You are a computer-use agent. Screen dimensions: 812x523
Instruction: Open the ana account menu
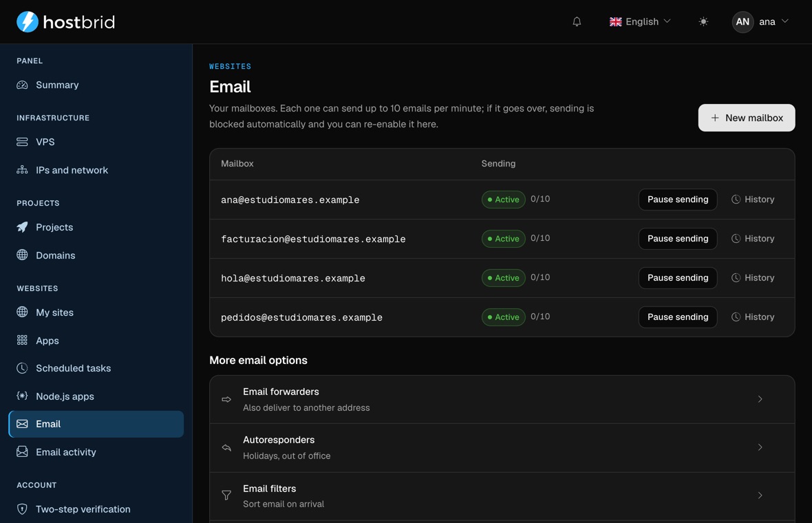click(760, 22)
